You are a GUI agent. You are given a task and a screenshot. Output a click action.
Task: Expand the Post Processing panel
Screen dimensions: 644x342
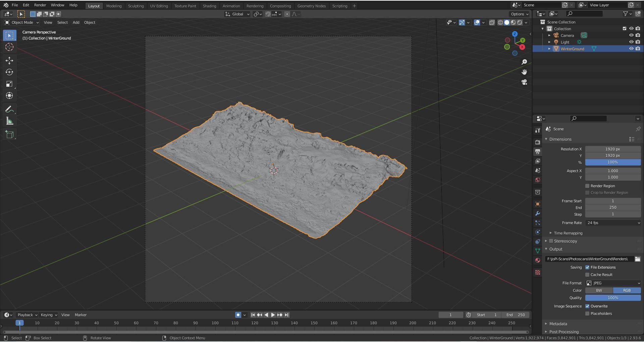[x=564, y=332]
